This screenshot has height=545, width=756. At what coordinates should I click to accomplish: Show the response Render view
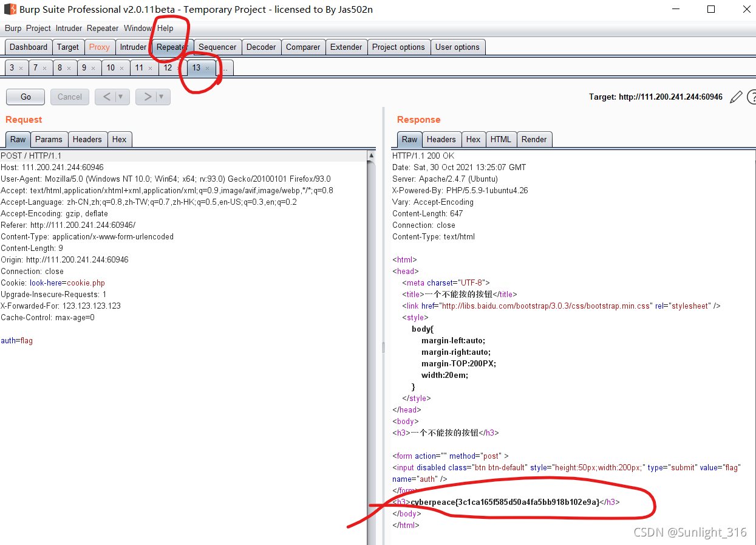click(x=534, y=139)
